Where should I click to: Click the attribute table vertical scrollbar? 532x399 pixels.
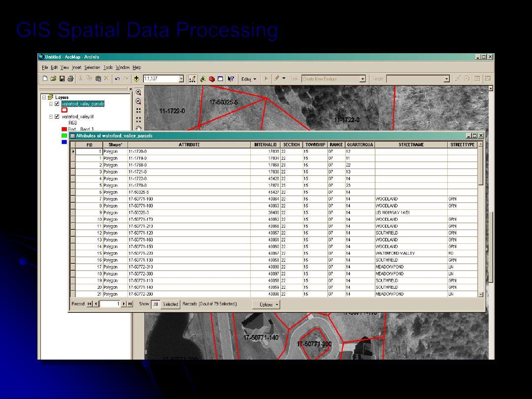(481, 219)
